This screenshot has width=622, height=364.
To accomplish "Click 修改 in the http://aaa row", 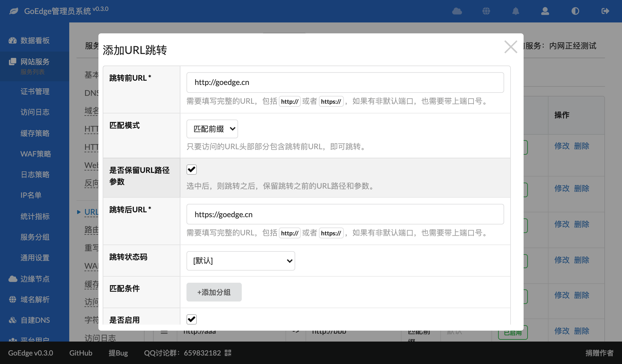I will point(562,331).
